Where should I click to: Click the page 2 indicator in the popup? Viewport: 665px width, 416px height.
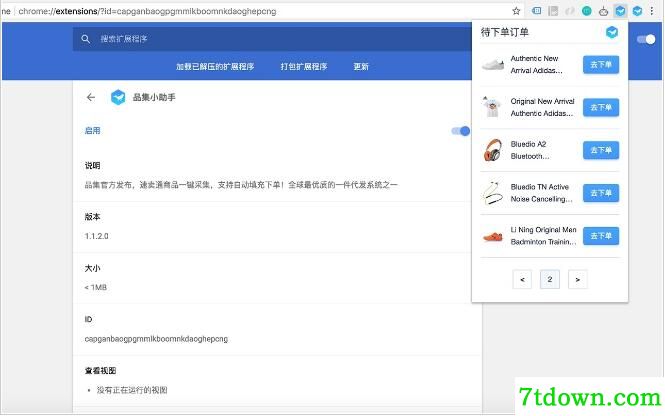(x=550, y=279)
